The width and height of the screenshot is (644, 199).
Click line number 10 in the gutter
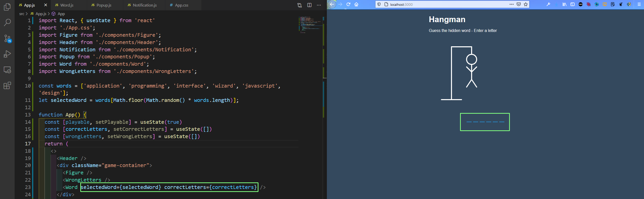point(28,86)
